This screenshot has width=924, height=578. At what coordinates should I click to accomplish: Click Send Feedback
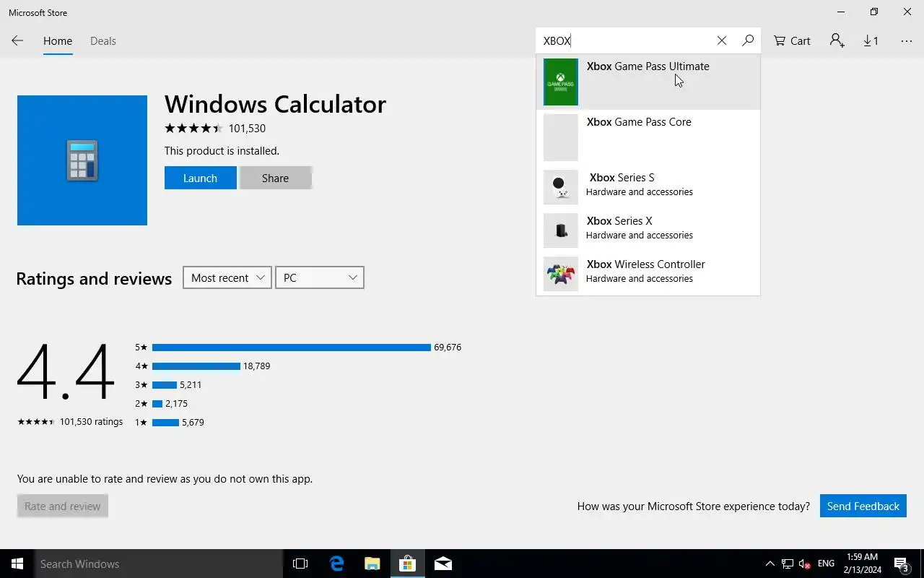(x=863, y=506)
